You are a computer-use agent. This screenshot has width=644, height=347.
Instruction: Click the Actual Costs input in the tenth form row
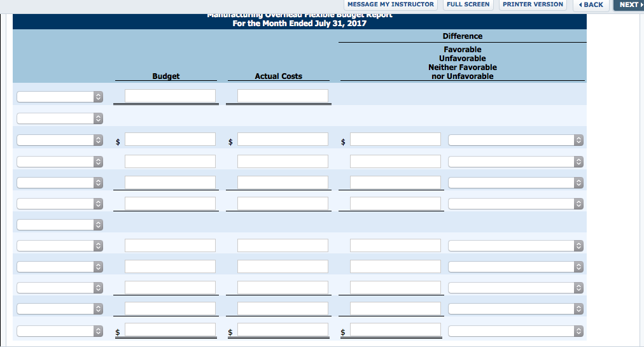(x=283, y=287)
